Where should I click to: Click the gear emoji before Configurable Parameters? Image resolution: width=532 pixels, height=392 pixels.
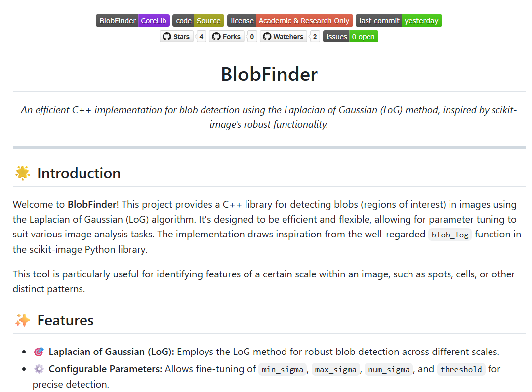click(39, 369)
